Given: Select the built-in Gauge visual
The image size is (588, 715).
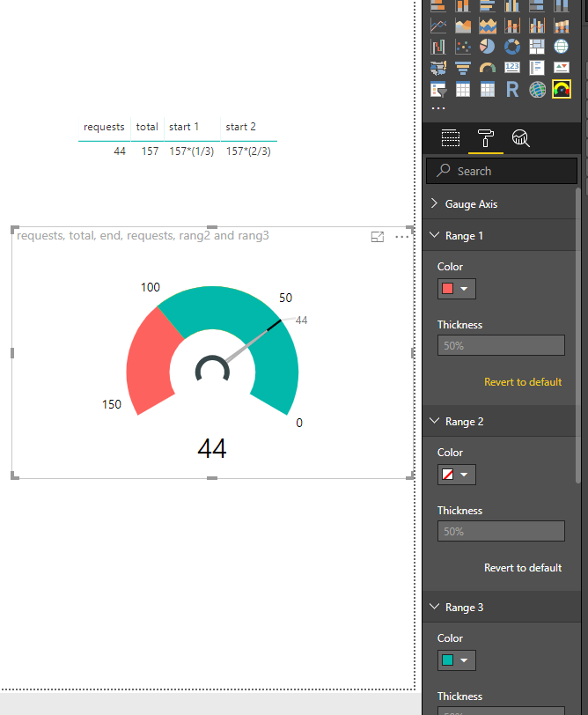Looking at the screenshot, I should (x=488, y=68).
